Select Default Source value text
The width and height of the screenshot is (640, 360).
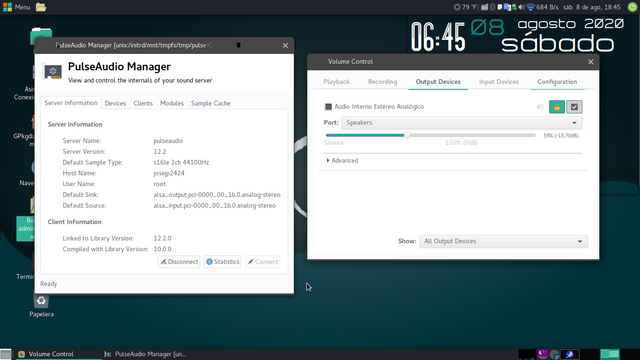tap(214, 205)
